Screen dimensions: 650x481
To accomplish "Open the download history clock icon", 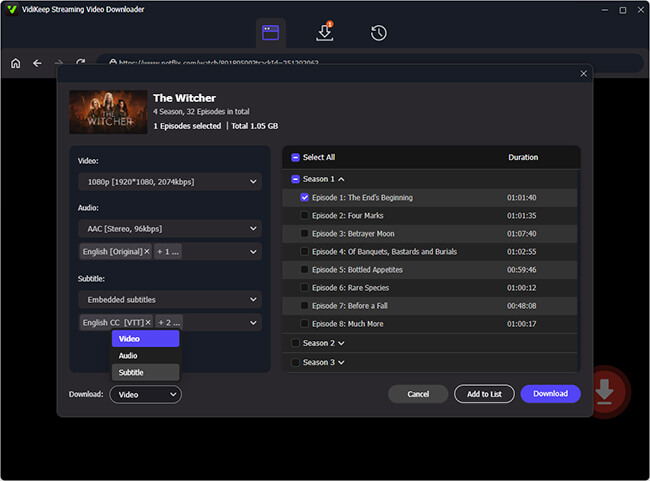I will coord(378,33).
